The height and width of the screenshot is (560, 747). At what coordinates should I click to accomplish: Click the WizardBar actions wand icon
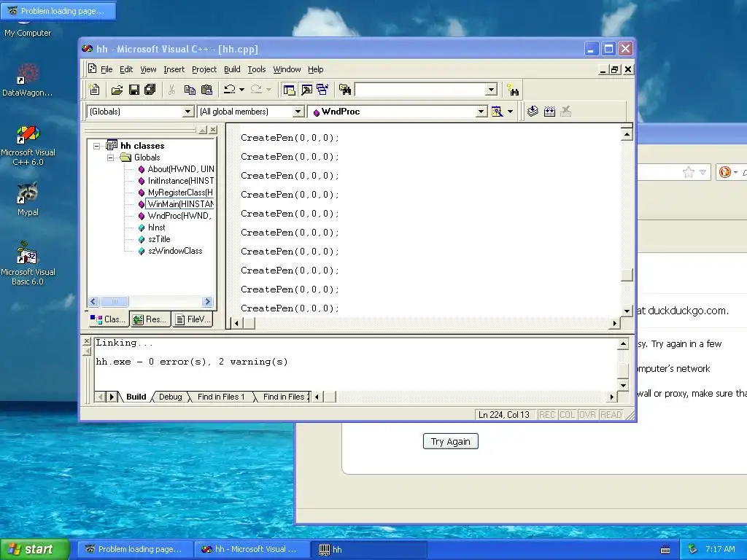point(497,112)
